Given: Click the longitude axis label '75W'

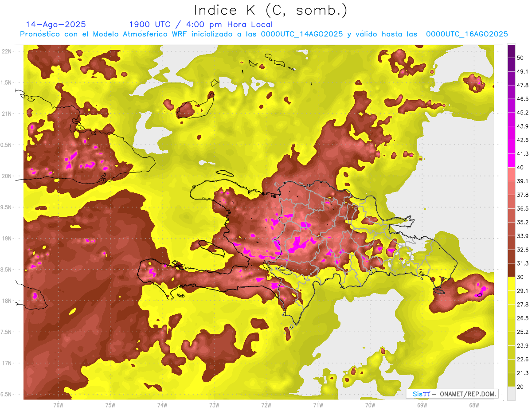Looking at the screenshot, I should point(110,405).
